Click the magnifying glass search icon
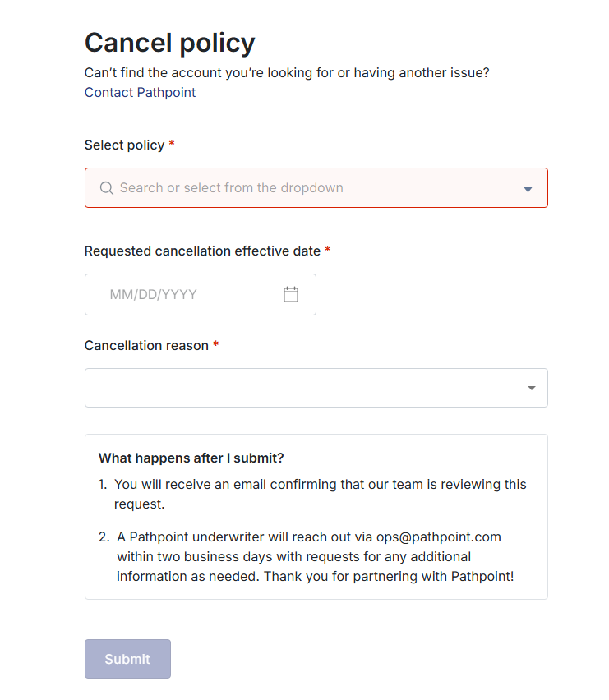 [x=106, y=188]
